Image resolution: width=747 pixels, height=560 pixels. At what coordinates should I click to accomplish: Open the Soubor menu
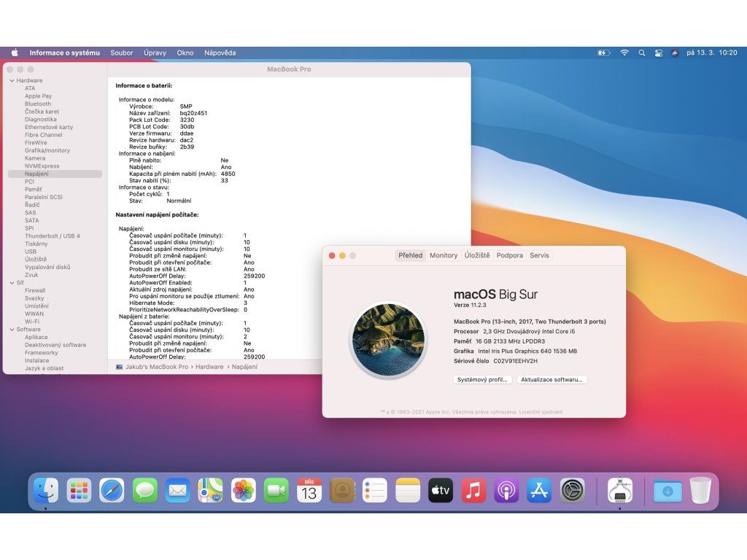click(122, 52)
